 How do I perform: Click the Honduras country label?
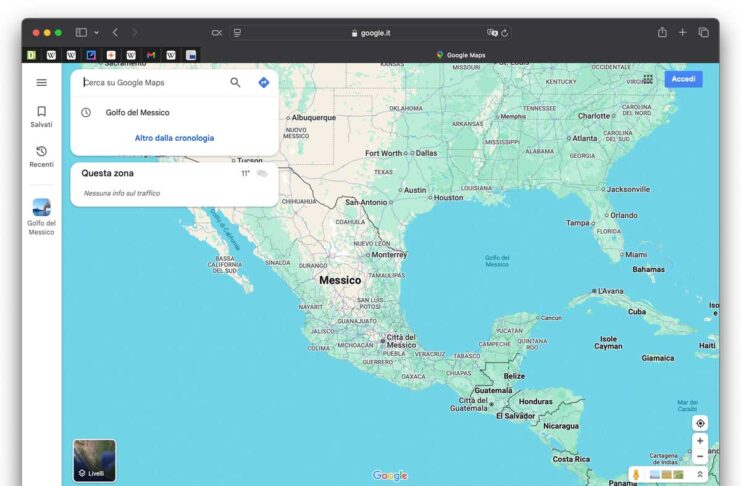(x=535, y=401)
